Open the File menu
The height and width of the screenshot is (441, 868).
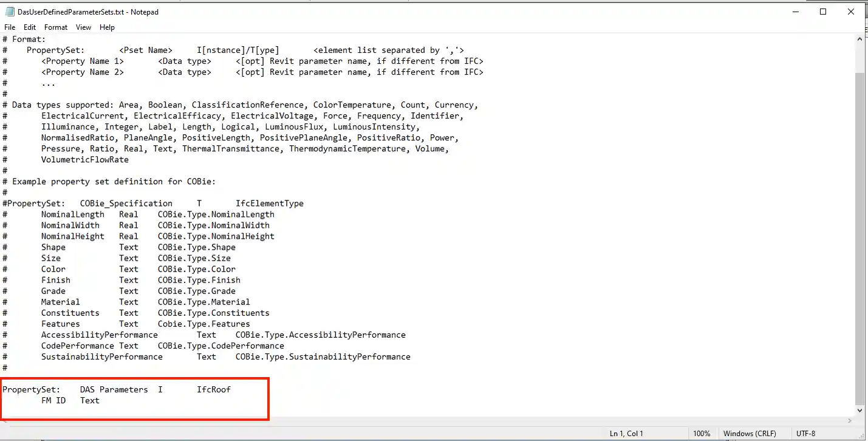click(x=9, y=27)
